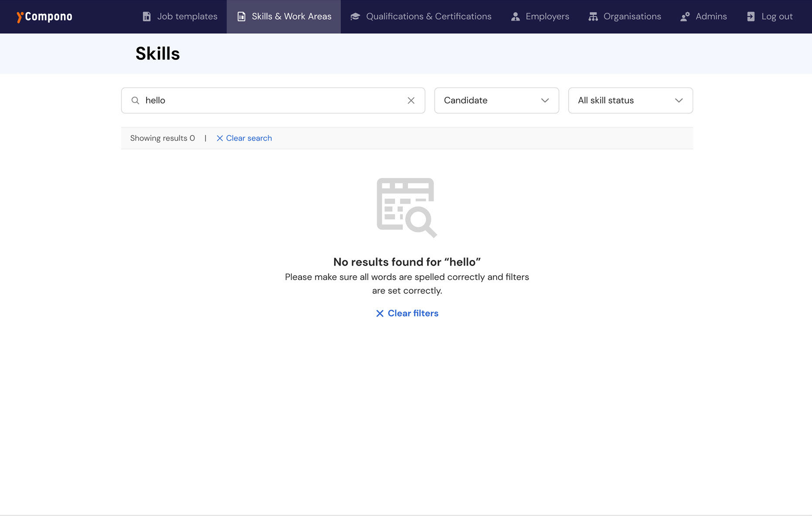812x516 pixels.
Task: Click the Clear search link
Action: [x=244, y=138]
